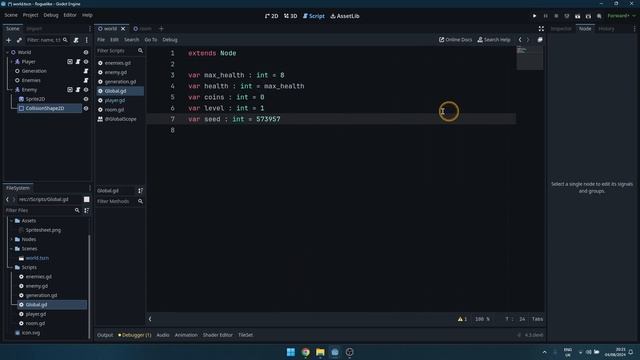The width and height of the screenshot is (640, 360).
Task: Open the Debugger bottom panel
Action: point(135,335)
